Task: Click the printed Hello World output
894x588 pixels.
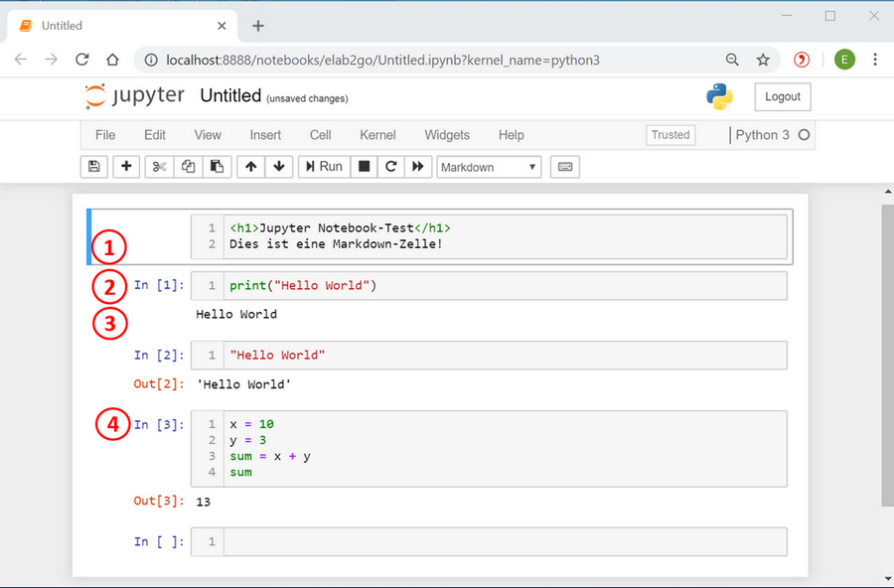Action: coord(236,314)
